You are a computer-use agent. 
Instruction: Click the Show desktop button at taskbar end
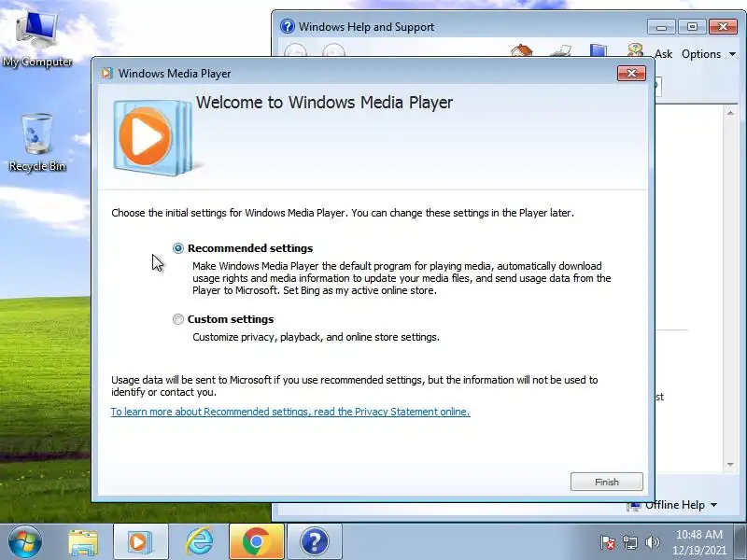click(x=740, y=542)
